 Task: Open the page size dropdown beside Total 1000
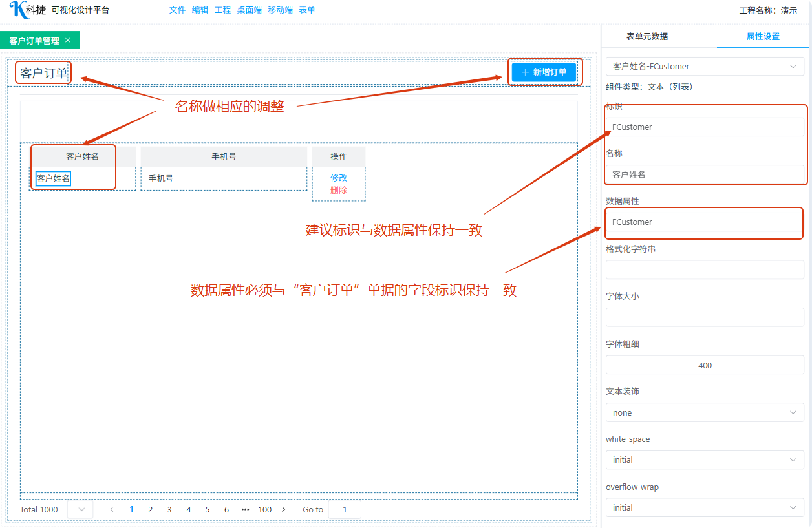click(x=80, y=509)
